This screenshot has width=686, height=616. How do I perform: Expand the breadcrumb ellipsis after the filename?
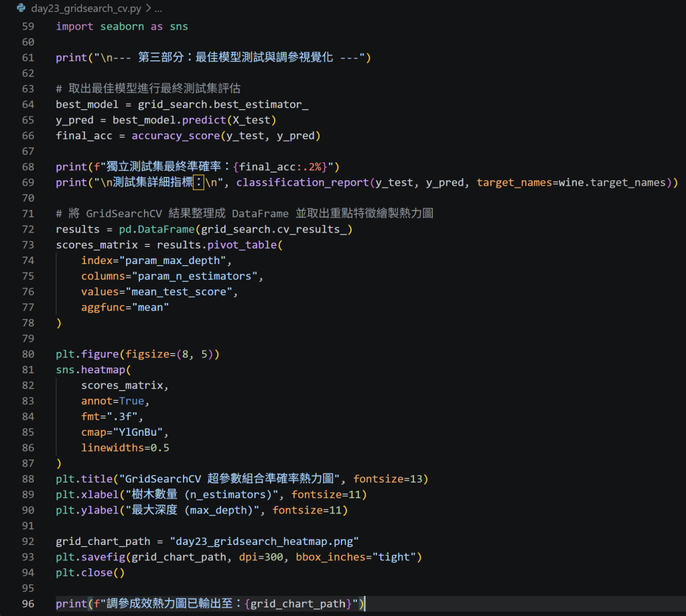tap(158, 8)
